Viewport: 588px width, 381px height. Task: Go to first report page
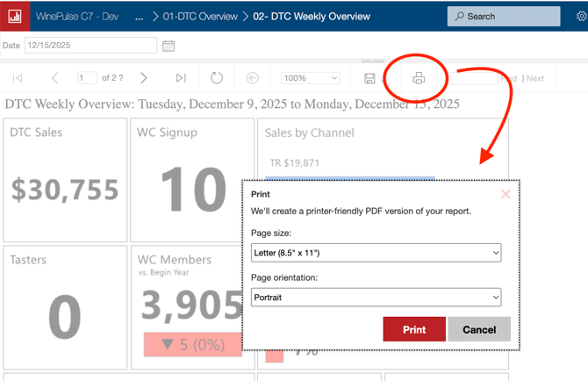[x=18, y=78]
